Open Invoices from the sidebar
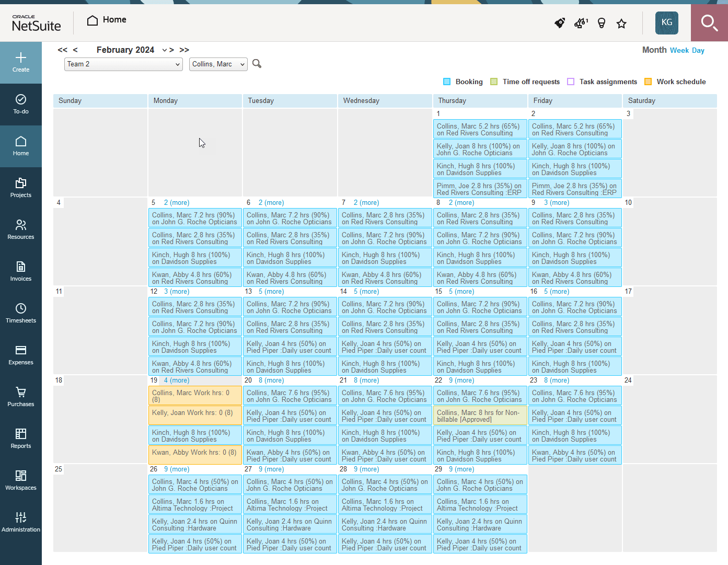 click(21, 272)
